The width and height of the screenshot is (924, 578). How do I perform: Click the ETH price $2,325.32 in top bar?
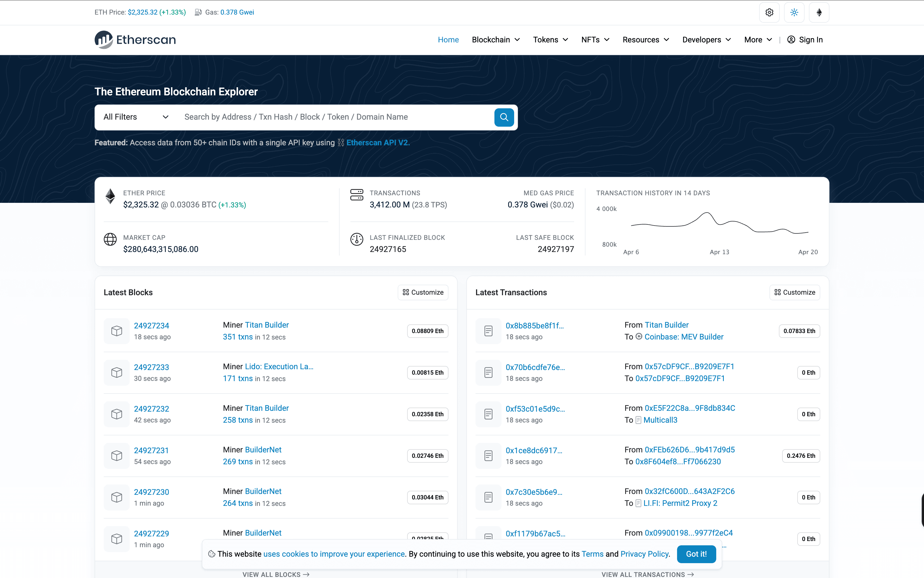click(143, 12)
